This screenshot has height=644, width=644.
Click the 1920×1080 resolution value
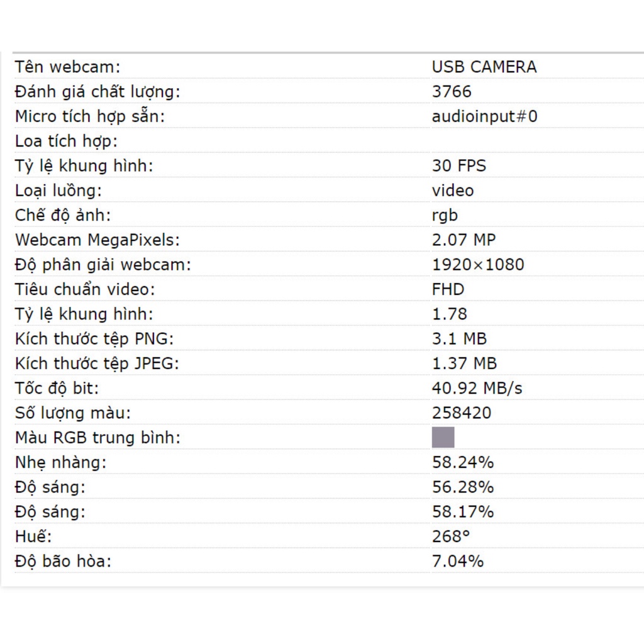478,265
